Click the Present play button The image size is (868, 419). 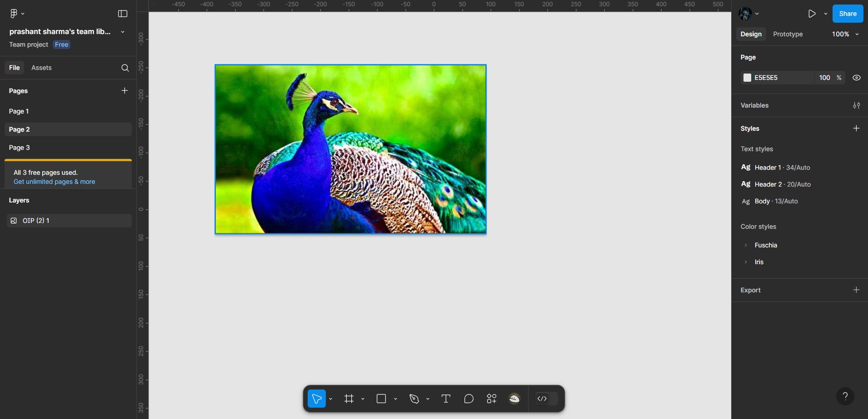812,14
